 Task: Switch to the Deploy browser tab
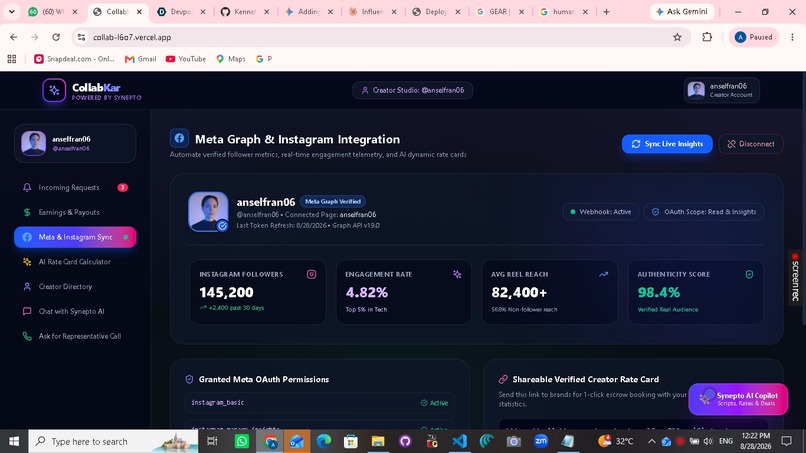436,11
